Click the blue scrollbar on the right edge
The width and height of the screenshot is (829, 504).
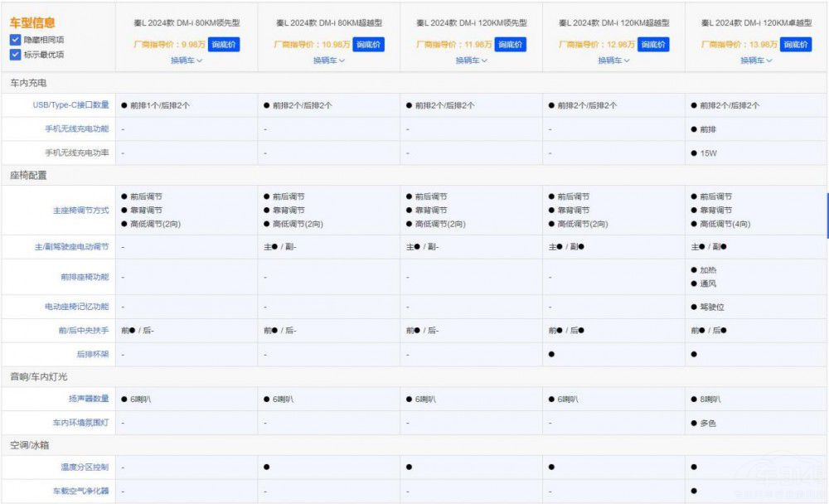(827, 216)
